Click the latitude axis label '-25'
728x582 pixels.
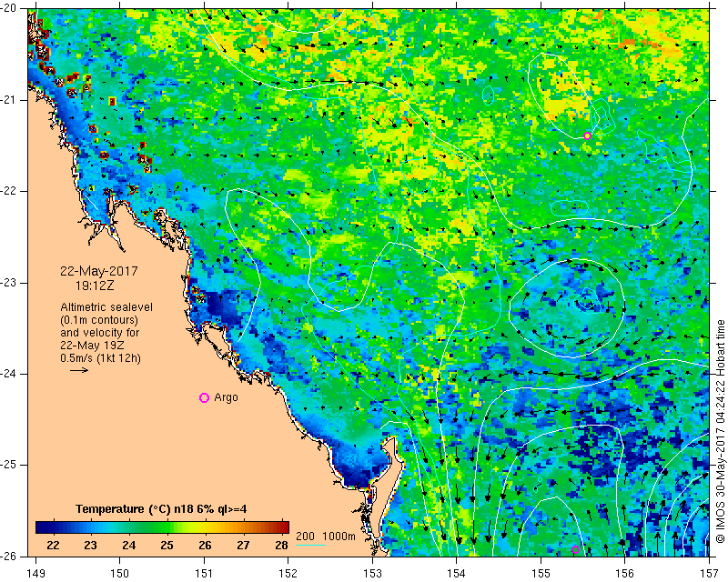(x=8, y=465)
